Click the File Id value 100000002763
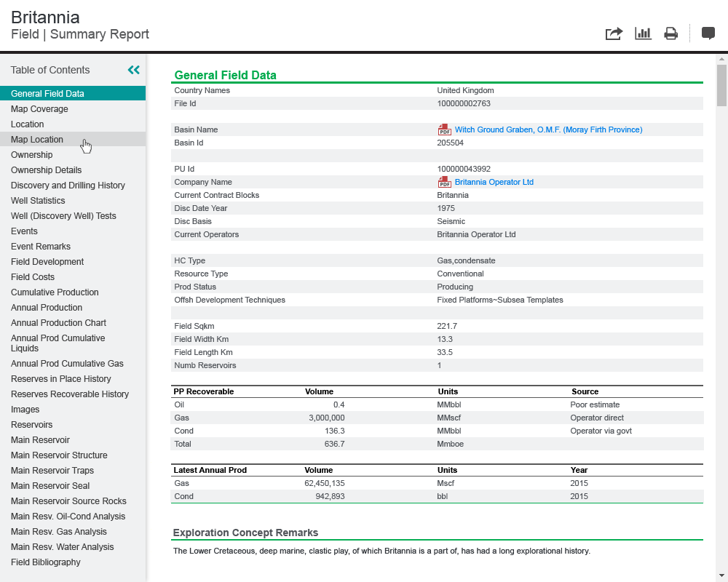The height and width of the screenshot is (582, 728). click(463, 103)
